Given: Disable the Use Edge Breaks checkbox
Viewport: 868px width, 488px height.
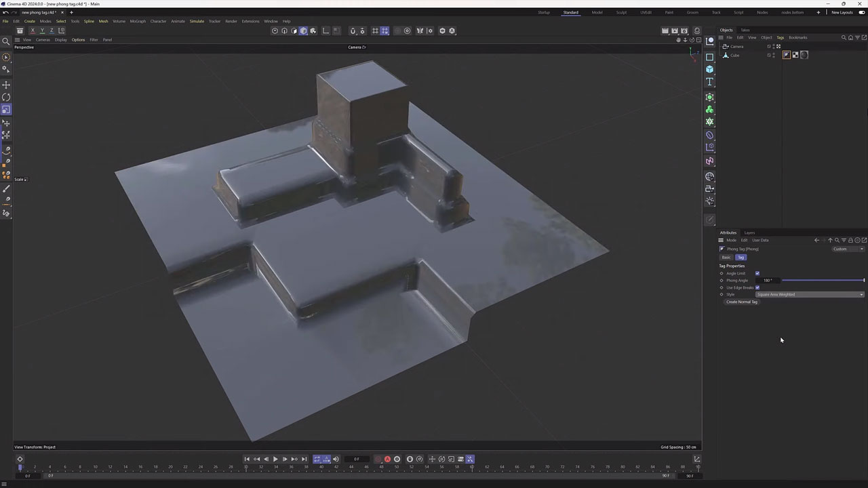Looking at the screenshot, I should [x=757, y=287].
